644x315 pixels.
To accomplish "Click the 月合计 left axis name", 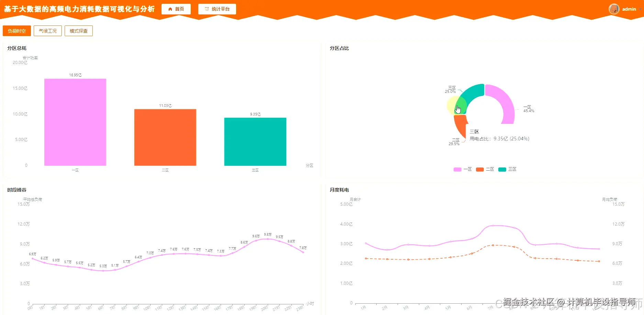I will point(355,199).
